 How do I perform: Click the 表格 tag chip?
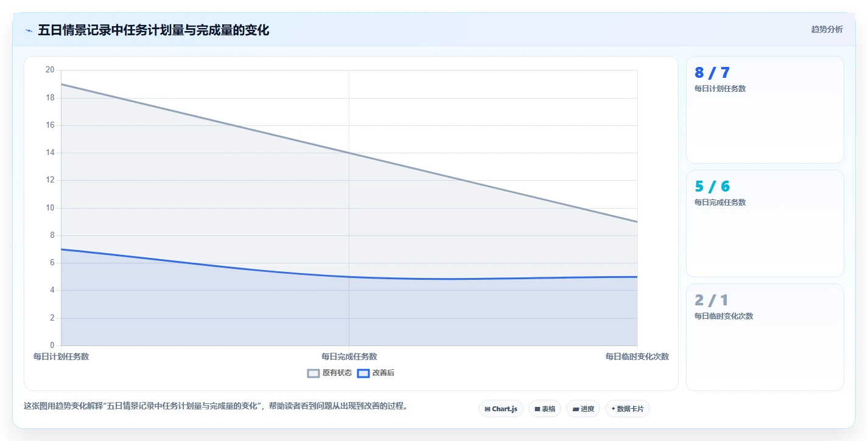coord(544,409)
